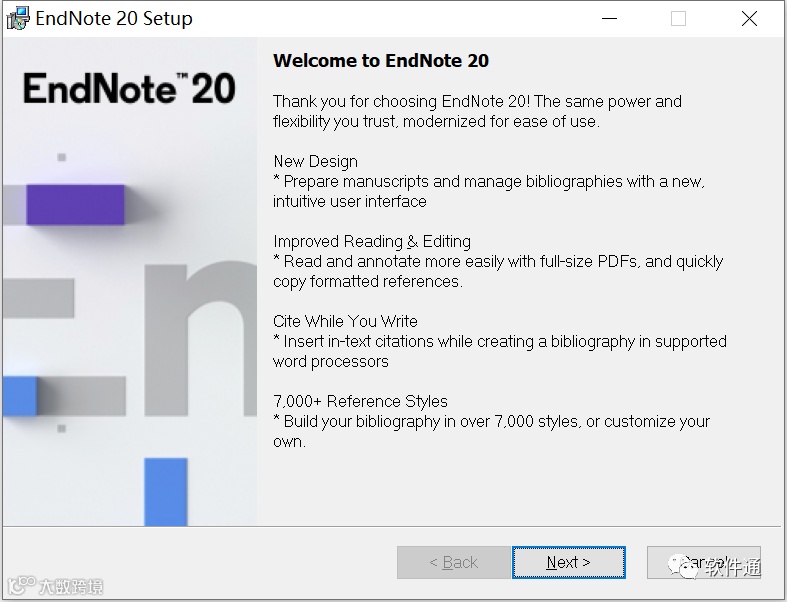787x602 pixels.
Task: Click the Next button to continue setup
Action: click(569, 562)
